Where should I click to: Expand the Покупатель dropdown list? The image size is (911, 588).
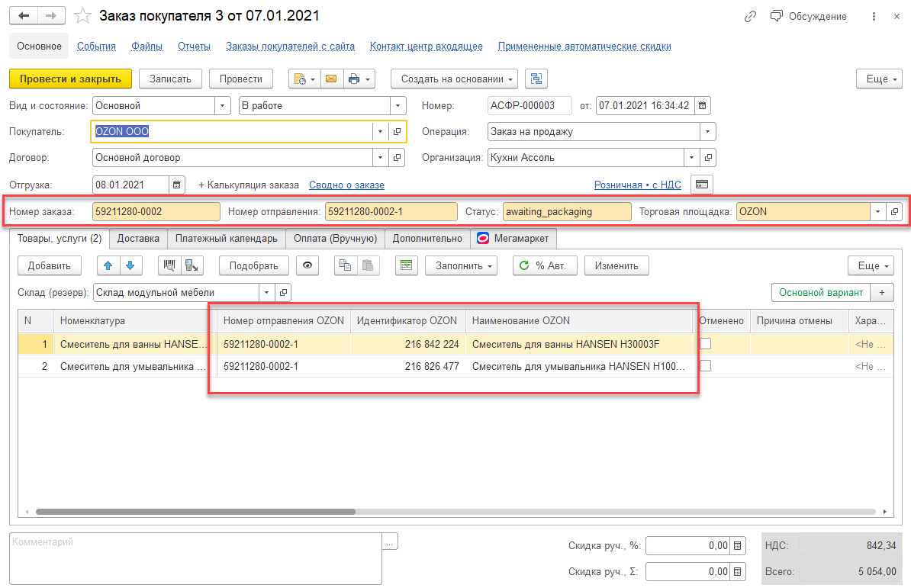pos(381,132)
